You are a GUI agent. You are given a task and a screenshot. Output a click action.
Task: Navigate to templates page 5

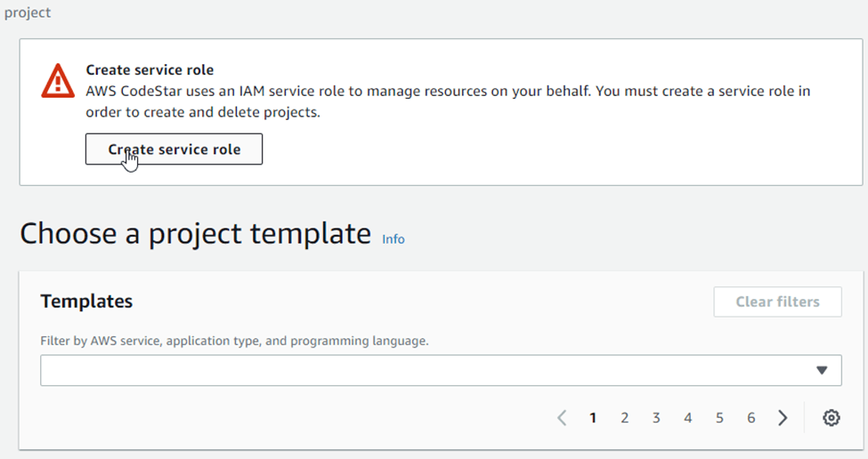pyautogui.click(x=719, y=418)
